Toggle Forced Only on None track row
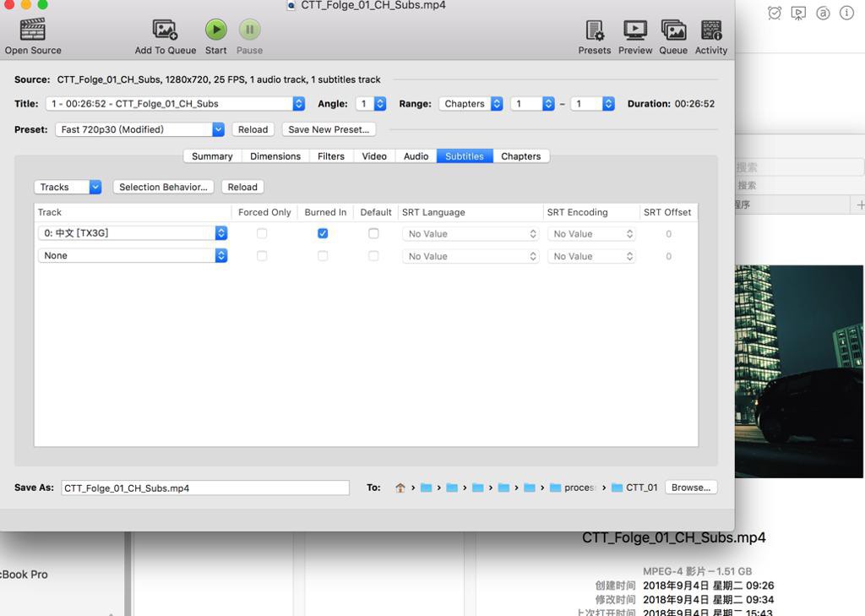The height and width of the screenshot is (616, 865). tap(262, 256)
